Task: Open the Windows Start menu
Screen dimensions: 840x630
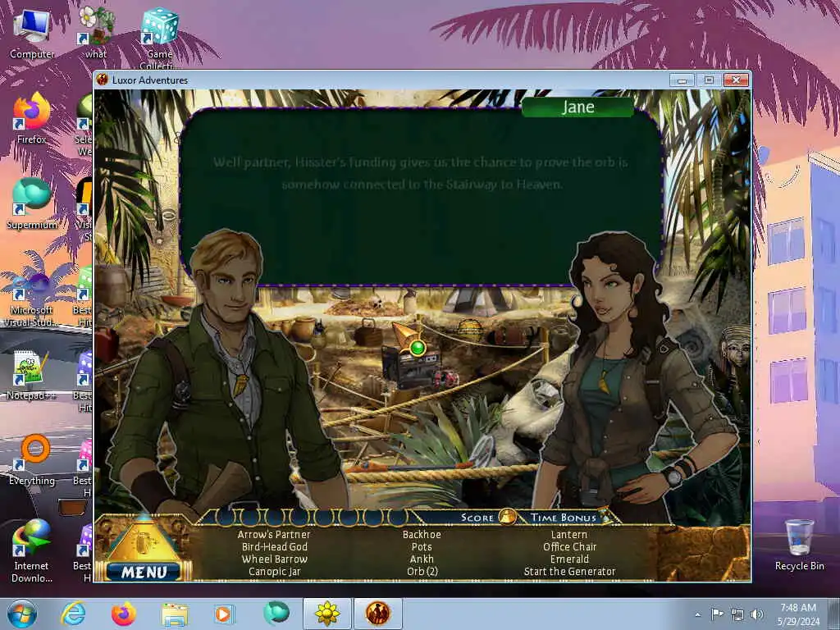Action: click(x=22, y=614)
